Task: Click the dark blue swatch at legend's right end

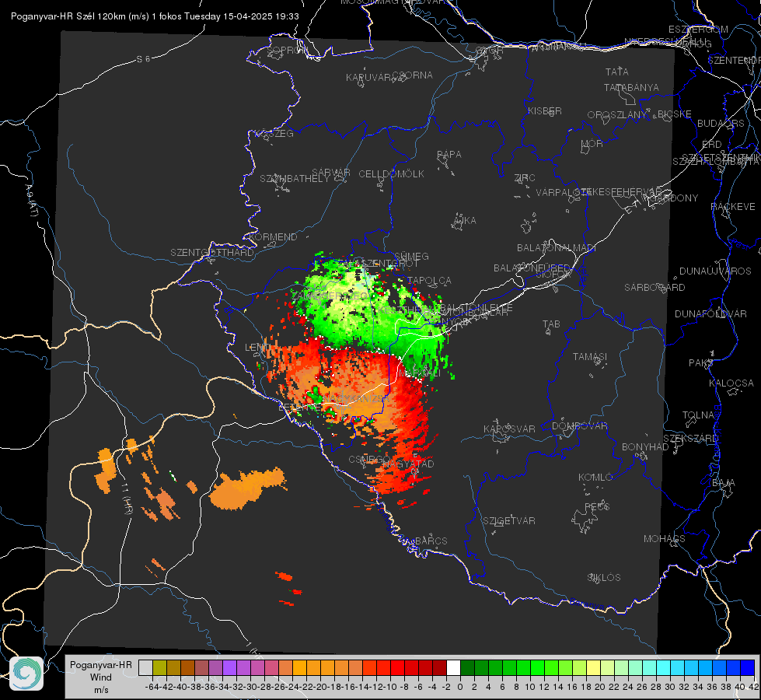Action: pos(748,667)
